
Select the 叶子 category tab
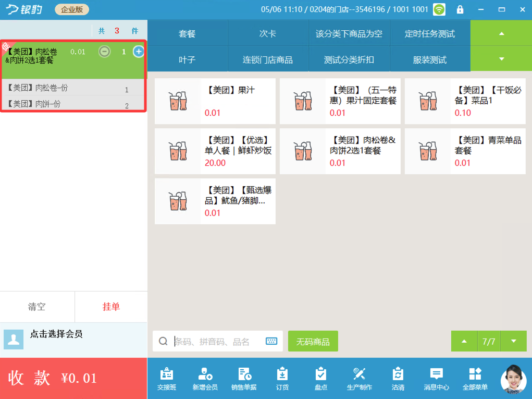(187, 59)
